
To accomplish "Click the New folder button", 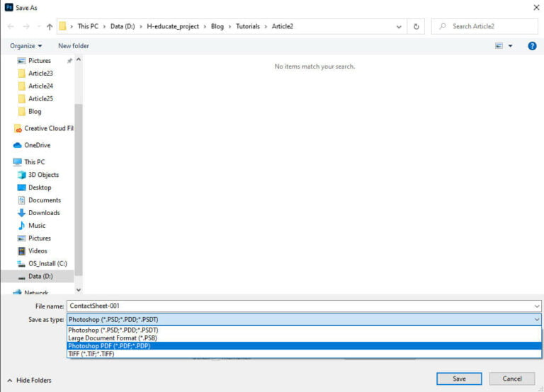I will [74, 46].
